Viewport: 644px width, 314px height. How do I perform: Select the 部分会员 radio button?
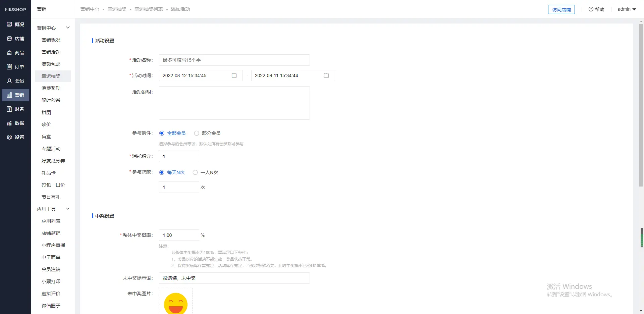tap(197, 133)
